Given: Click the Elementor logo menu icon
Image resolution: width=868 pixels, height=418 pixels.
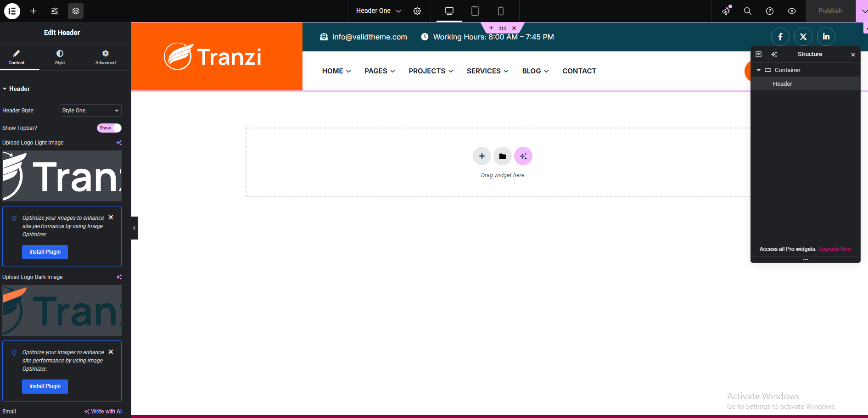Looking at the screenshot, I should 12,11.
